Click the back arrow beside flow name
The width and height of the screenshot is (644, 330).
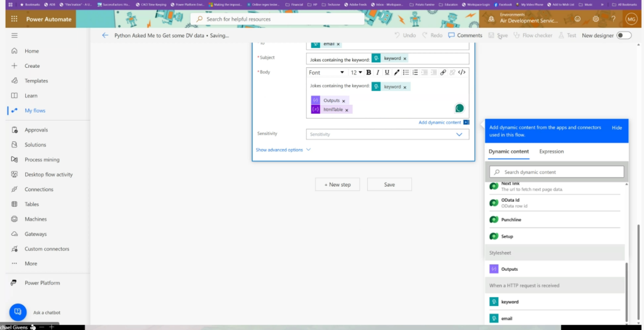click(105, 36)
